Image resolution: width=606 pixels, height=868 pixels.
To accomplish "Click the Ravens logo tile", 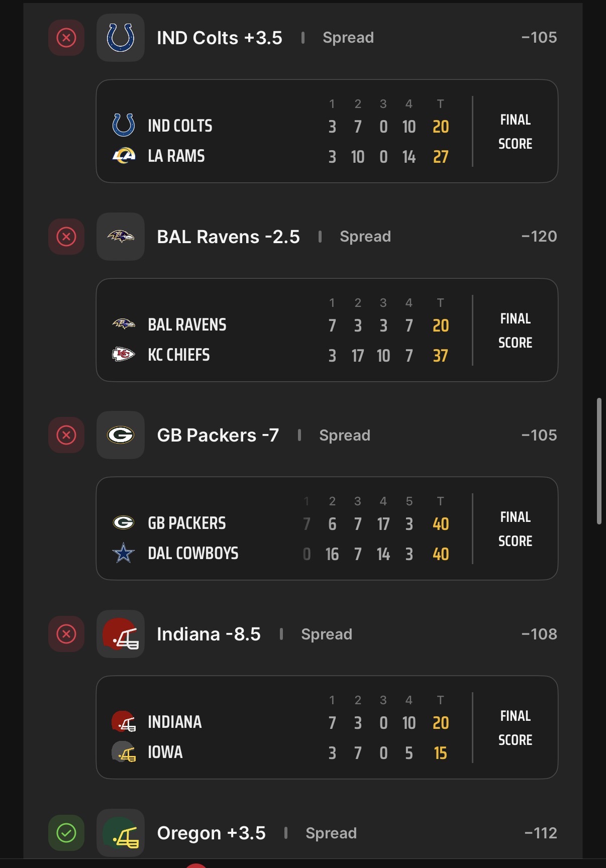I will coord(121,237).
